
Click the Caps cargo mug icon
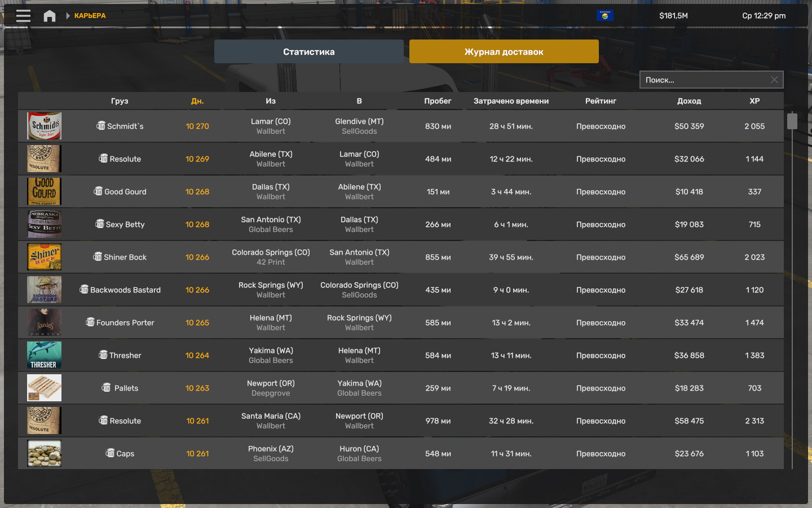pyautogui.click(x=110, y=453)
